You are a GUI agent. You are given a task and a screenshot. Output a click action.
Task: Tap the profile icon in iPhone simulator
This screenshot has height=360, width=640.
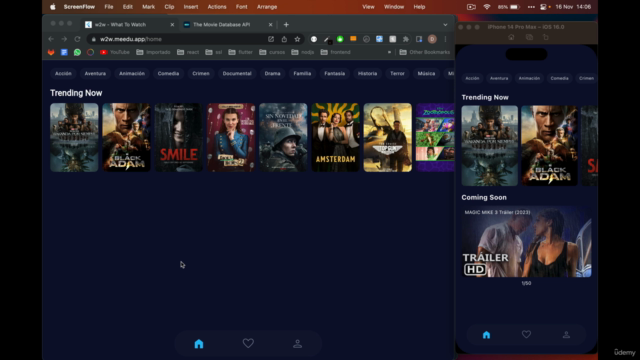pos(566,335)
